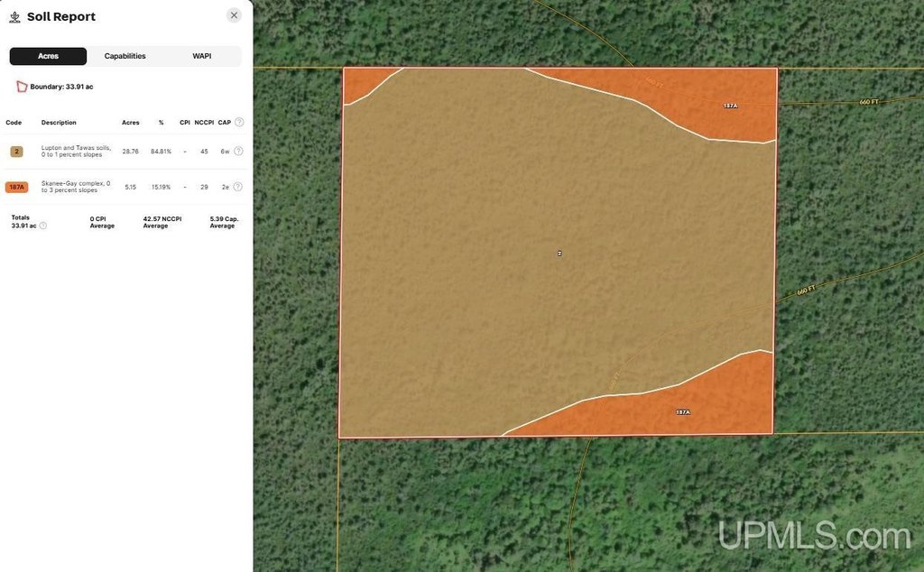
Task: Click map label 2 in tan region
Action: (x=559, y=254)
